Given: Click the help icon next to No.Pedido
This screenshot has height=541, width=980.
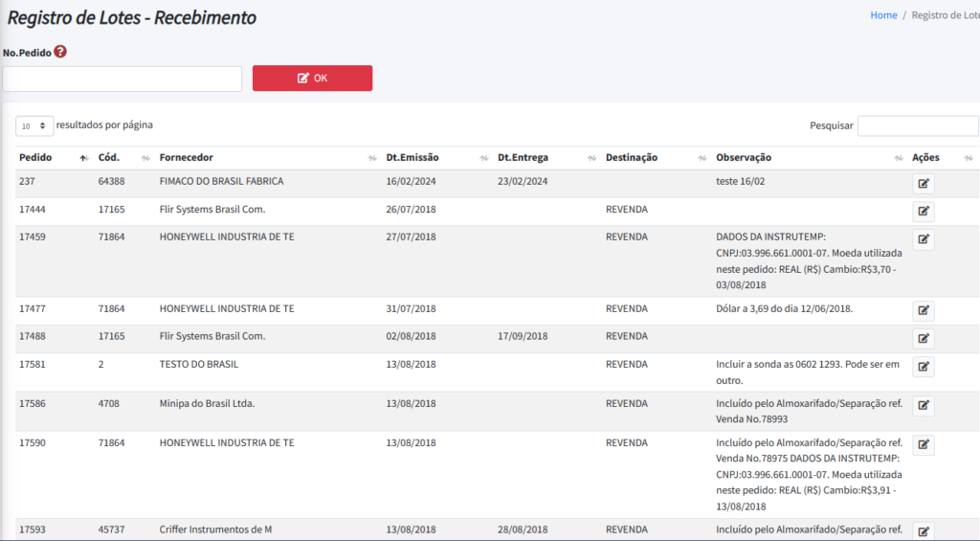Looking at the screenshot, I should point(60,52).
